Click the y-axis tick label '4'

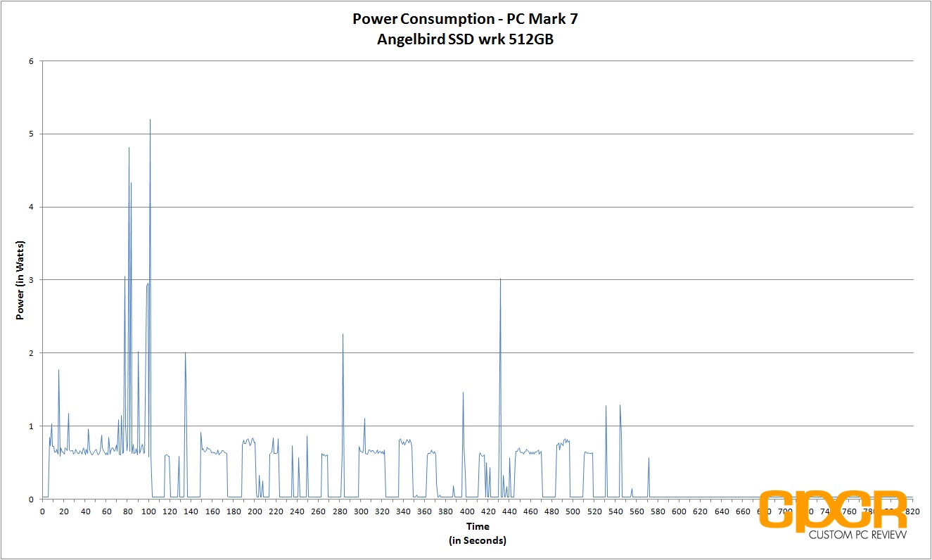[32, 207]
